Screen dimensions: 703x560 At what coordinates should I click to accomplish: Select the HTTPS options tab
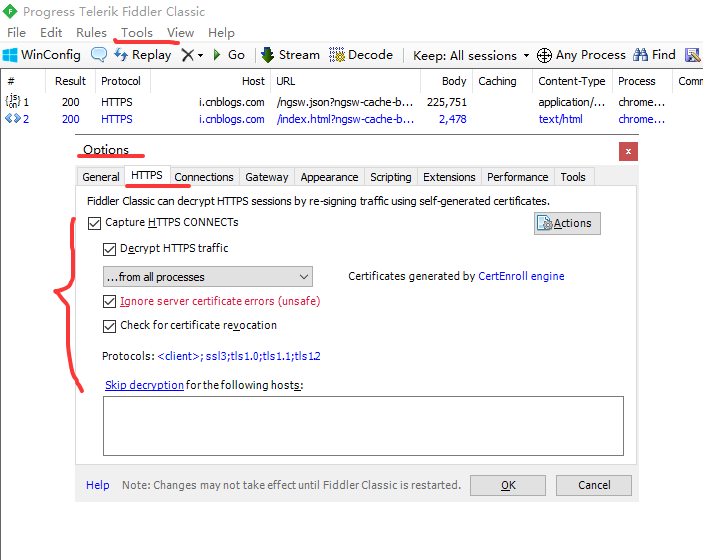[147, 175]
